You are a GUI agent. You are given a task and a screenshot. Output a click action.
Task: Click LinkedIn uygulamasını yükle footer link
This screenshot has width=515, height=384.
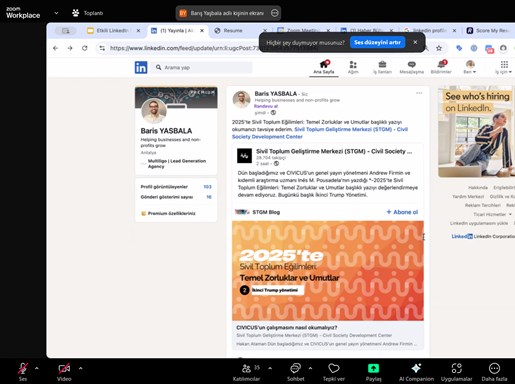click(x=479, y=223)
